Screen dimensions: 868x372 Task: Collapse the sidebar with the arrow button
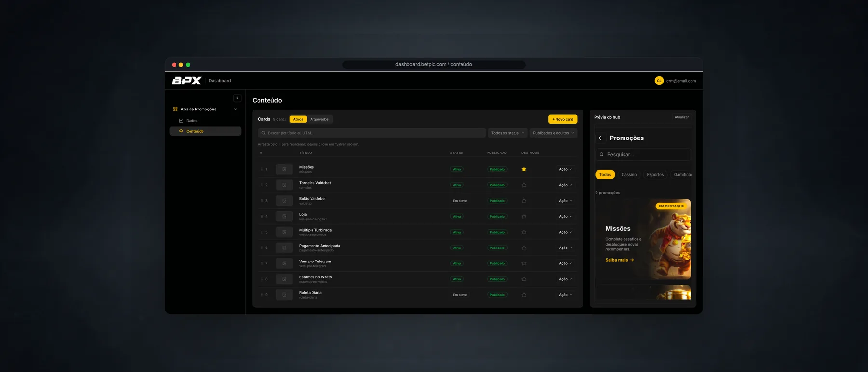(x=237, y=98)
